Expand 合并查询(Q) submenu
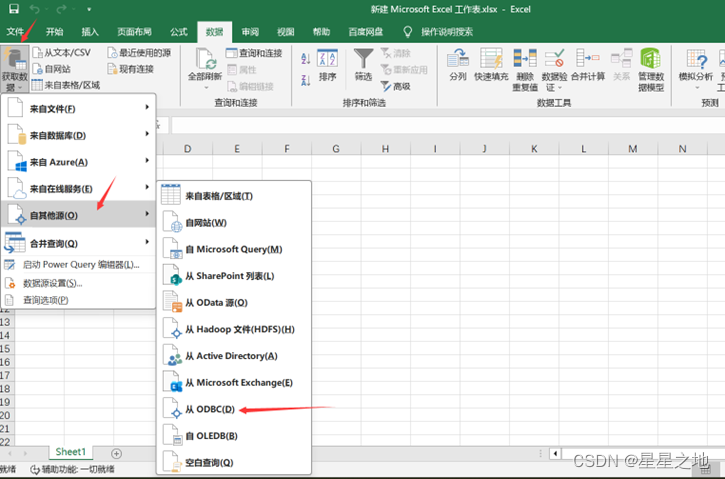 point(78,243)
